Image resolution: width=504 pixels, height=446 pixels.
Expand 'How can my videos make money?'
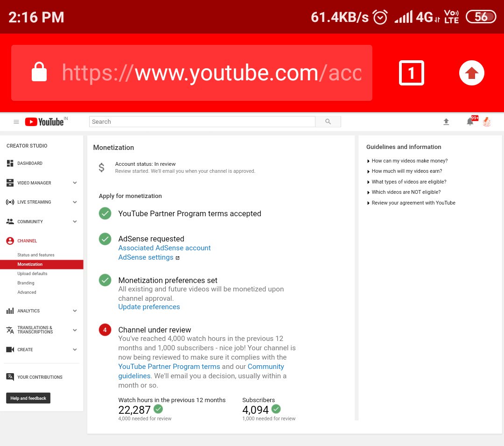tap(407, 161)
